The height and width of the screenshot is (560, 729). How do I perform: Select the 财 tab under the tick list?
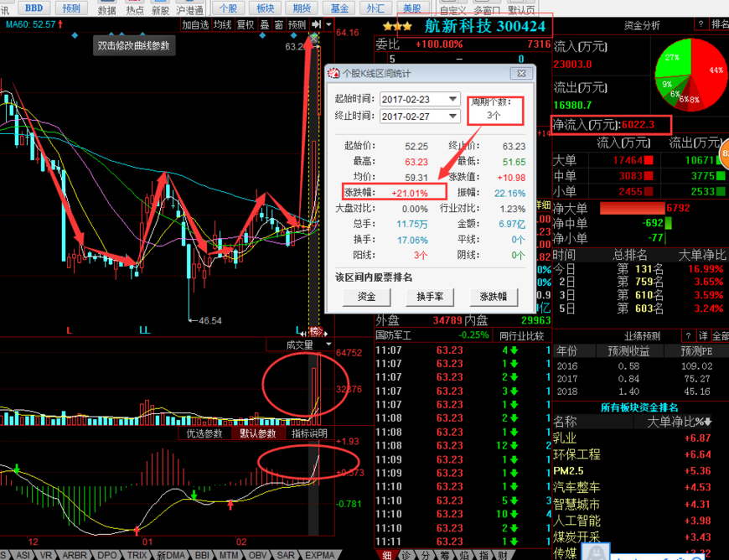click(x=503, y=555)
